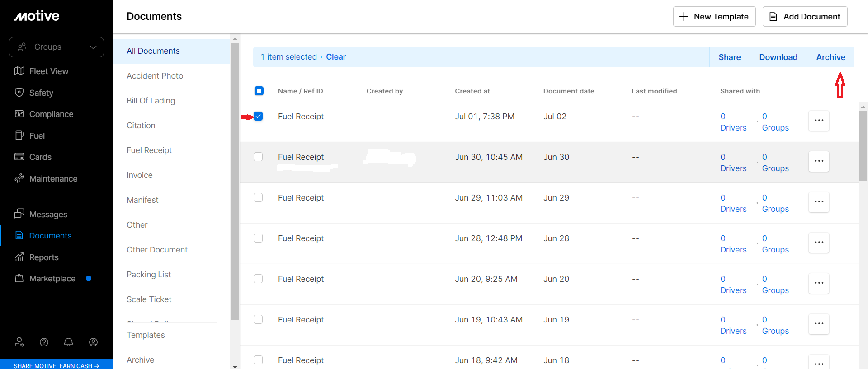The height and width of the screenshot is (369, 868).
Task: Open Documents icon in sidebar
Action: 19,235
